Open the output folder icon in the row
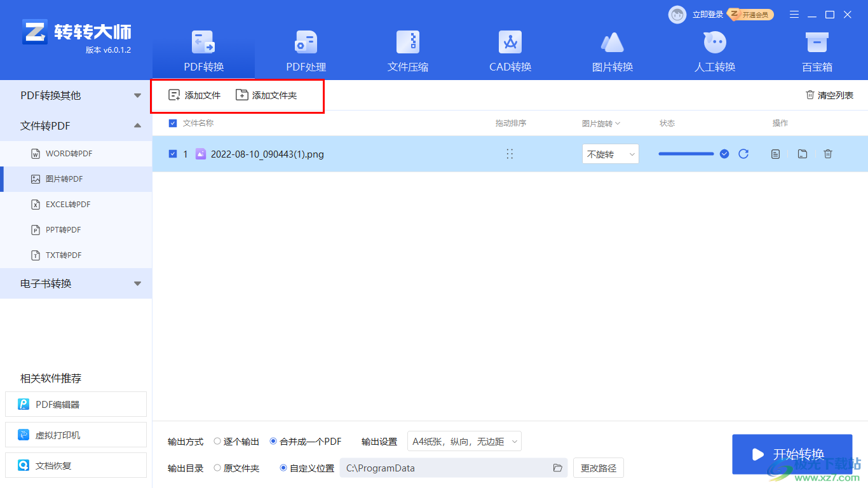Screen dimensions: 868x488 [x=803, y=154]
